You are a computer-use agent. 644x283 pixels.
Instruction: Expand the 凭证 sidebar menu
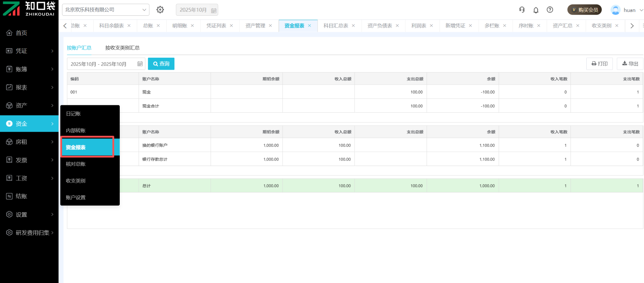(x=29, y=51)
